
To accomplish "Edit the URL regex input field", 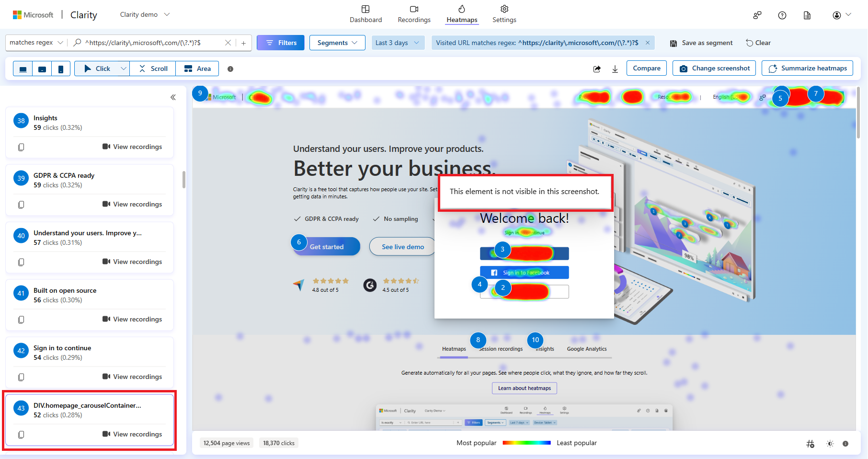I will 148,43.
